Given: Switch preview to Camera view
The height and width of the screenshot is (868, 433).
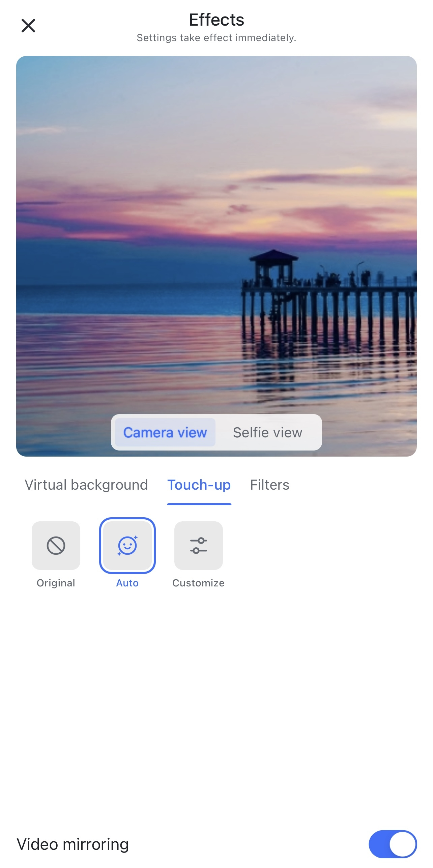Looking at the screenshot, I should coord(165,432).
